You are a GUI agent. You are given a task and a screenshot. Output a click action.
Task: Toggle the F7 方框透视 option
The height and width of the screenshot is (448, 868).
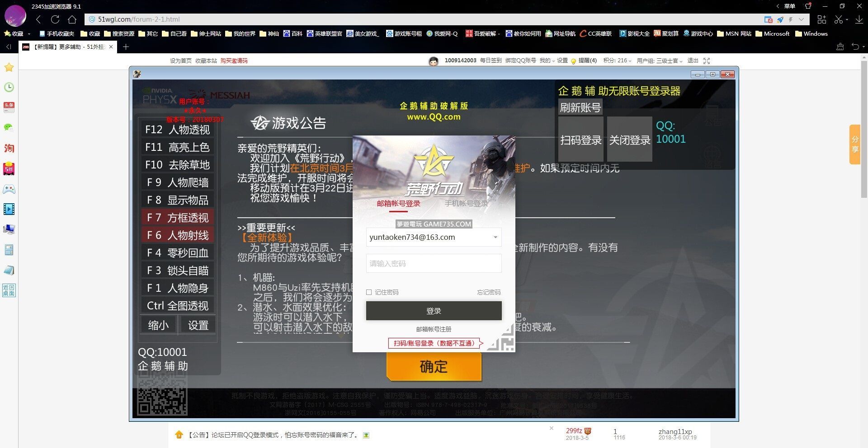(x=178, y=218)
